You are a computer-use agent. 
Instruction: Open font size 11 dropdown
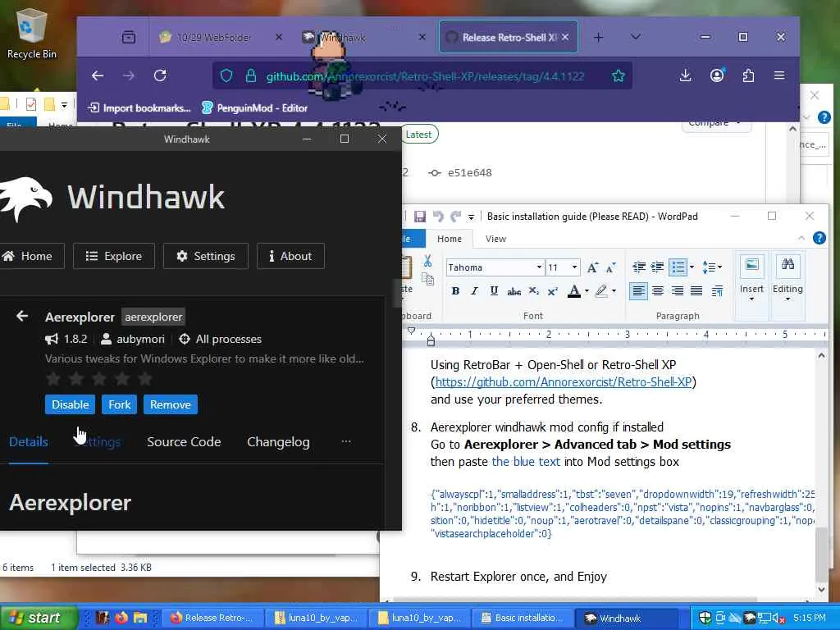pyautogui.click(x=574, y=267)
